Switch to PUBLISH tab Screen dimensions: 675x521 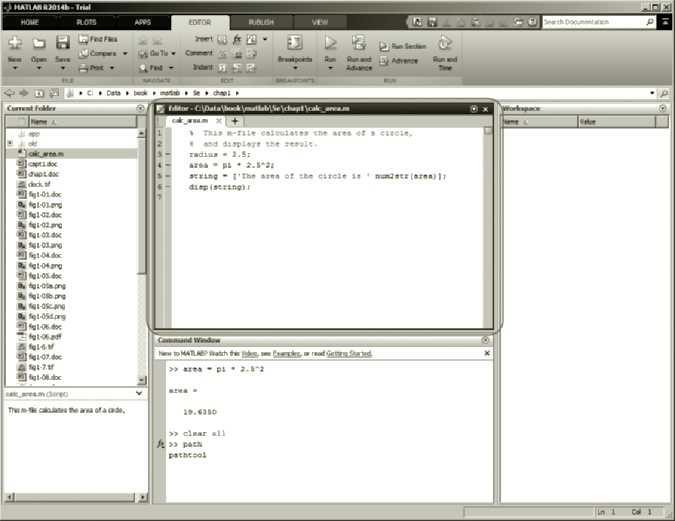click(261, 22)
